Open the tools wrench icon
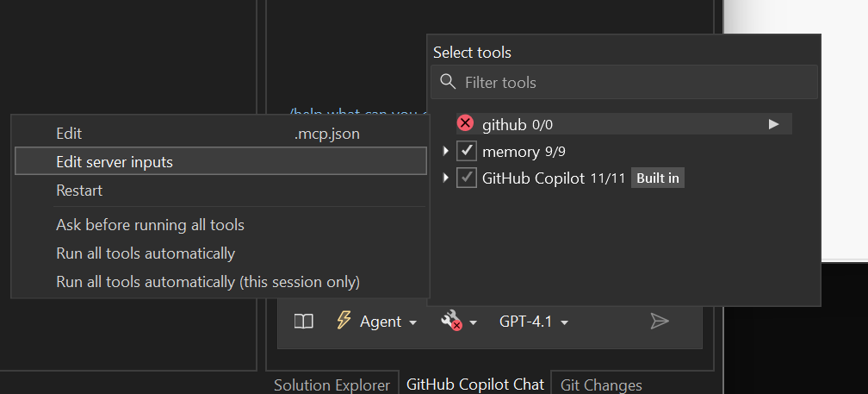Viewport: 868px width, 394px height. click(x=451, y=322)
